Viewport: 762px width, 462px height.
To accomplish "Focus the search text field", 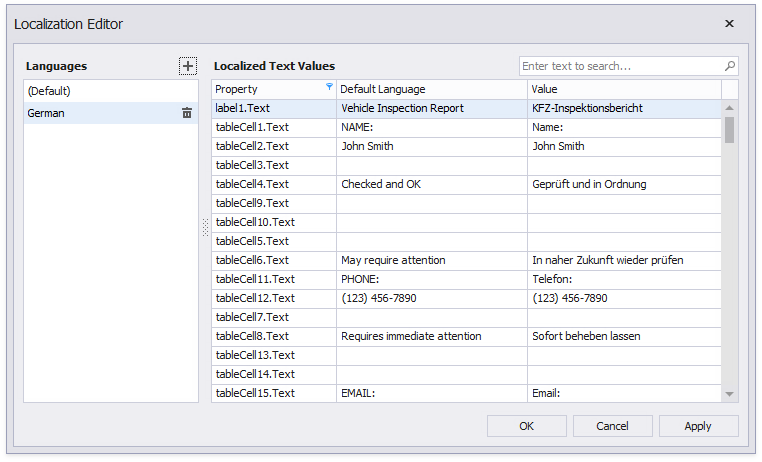I will pos(620,66).
